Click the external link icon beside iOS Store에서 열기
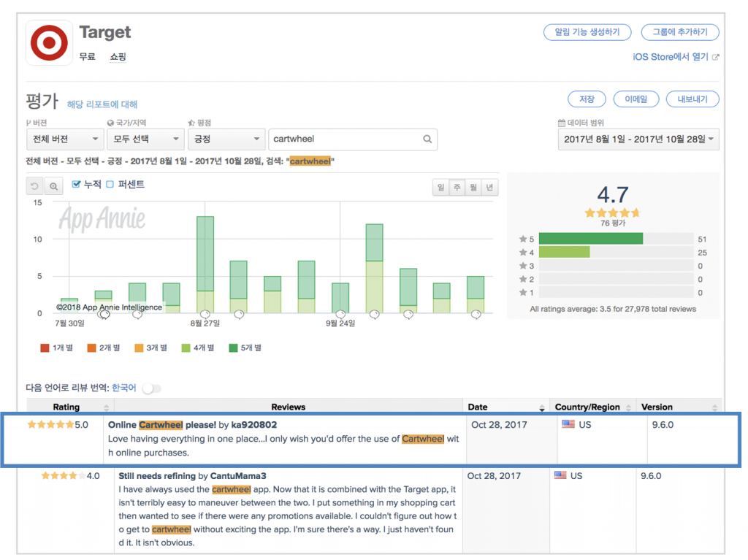Viewport: 748px width, 560px height. pos(715,57)
